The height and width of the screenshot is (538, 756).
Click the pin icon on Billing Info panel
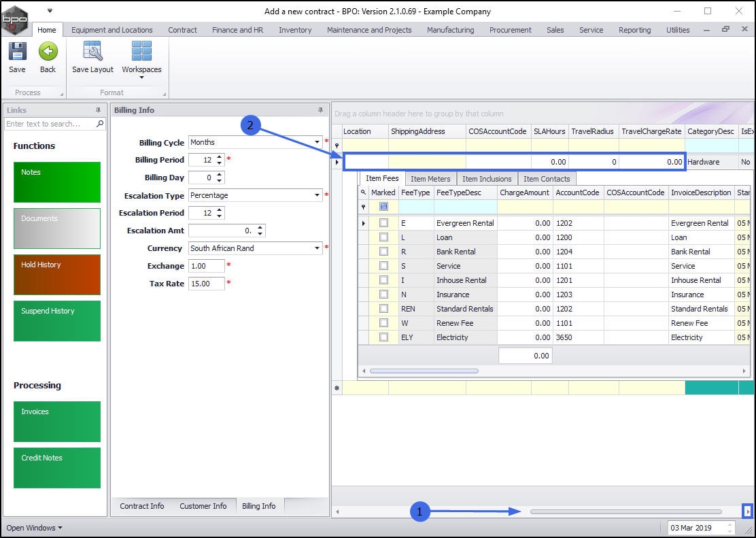(x=321, y=110)
